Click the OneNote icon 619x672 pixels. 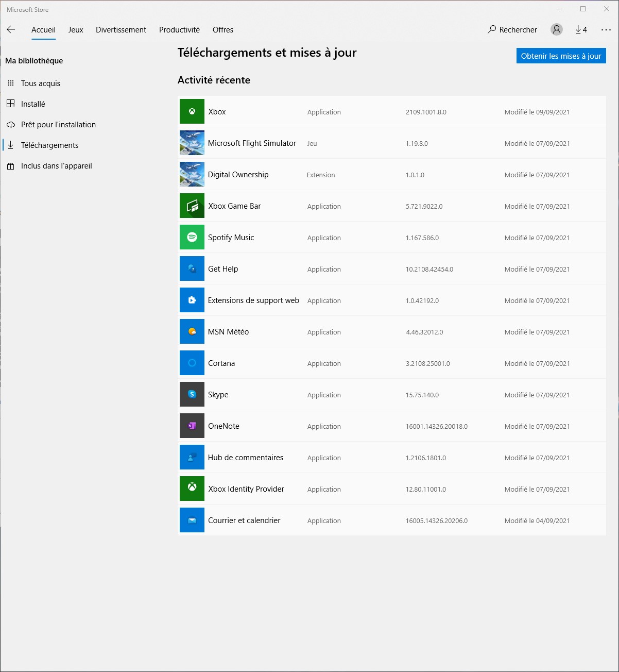[x=192, y=426]
